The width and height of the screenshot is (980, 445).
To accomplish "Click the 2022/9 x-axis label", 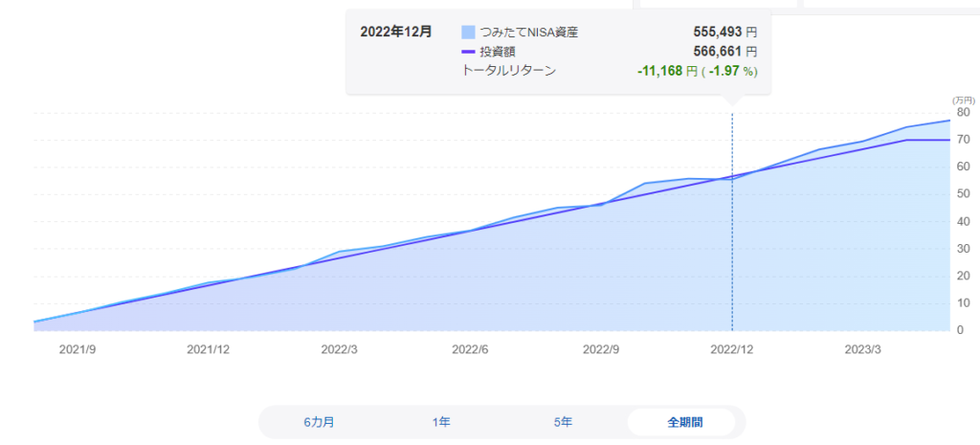I will tap(601, 349).
